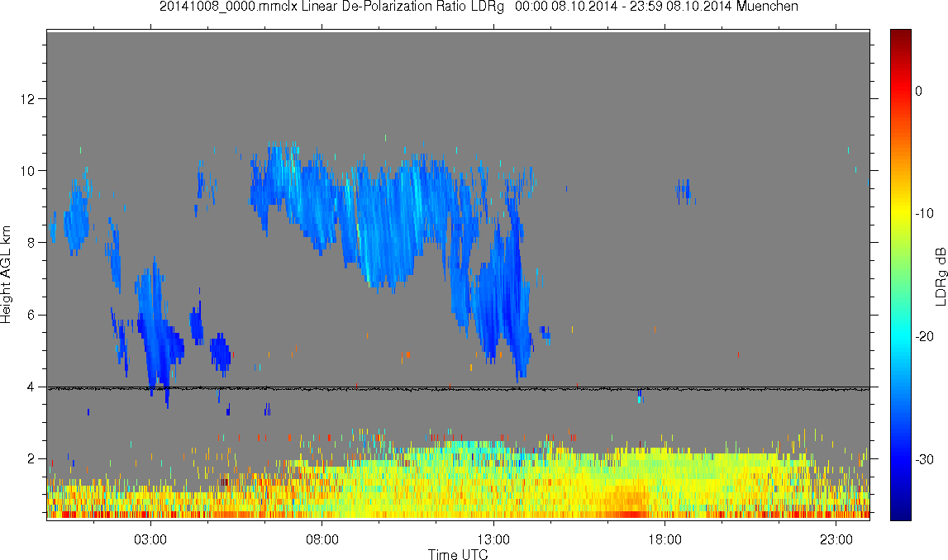
Task: Click the '23:00' time axis label
Action: point(836,539)
